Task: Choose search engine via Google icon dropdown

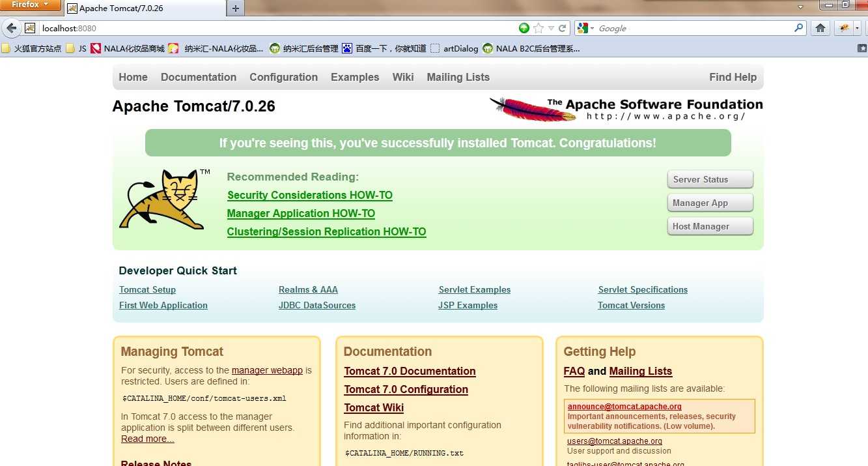Action: pyautogui.click(x=585, y=28)
